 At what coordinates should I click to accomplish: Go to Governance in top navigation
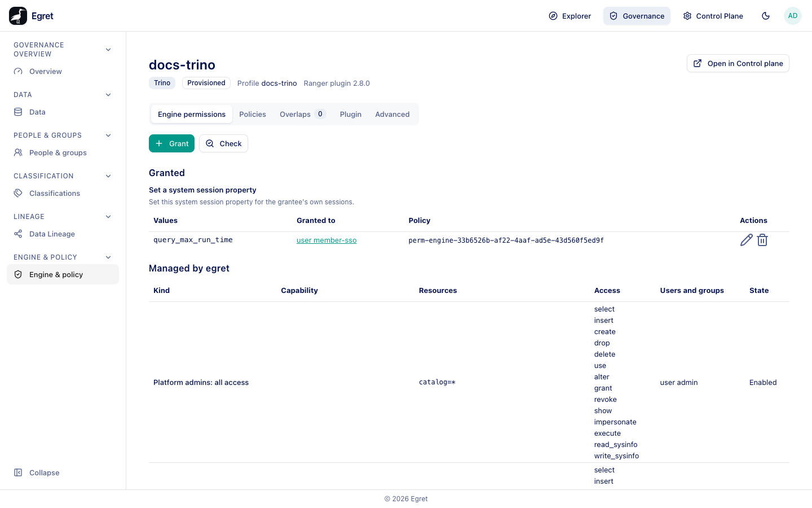637,16
